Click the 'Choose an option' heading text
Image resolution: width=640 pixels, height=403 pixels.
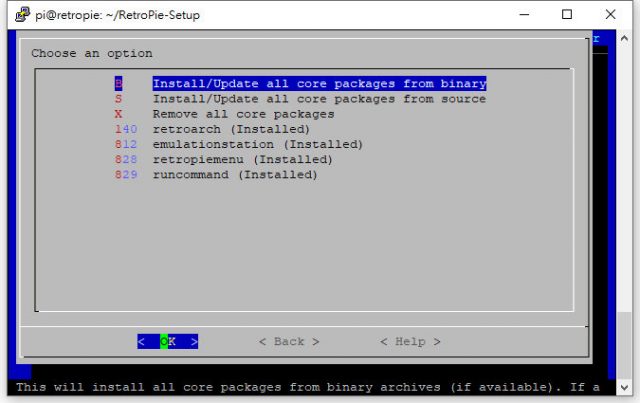pos(92,53)
